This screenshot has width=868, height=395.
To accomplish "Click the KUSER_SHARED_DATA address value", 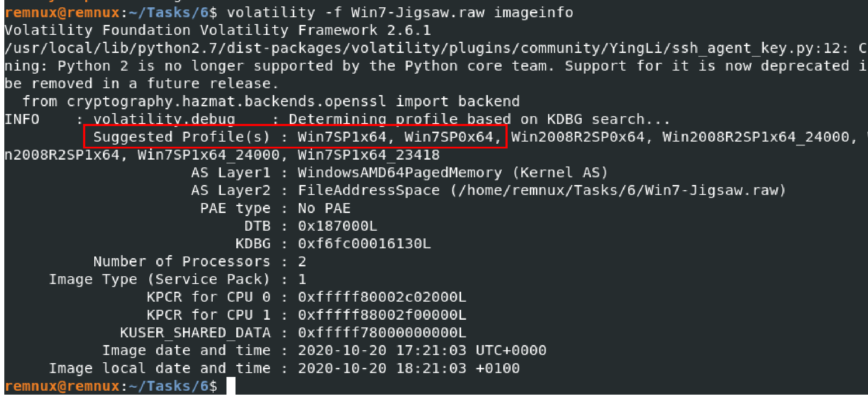I will point(382,333).
